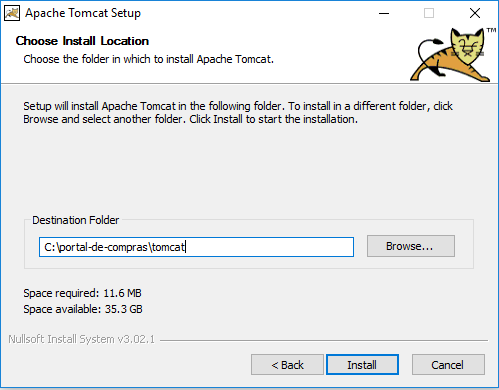Click the TM trademark symbol by logo
The height and width of the screenshot is (390, 499).
coord(491,30)
